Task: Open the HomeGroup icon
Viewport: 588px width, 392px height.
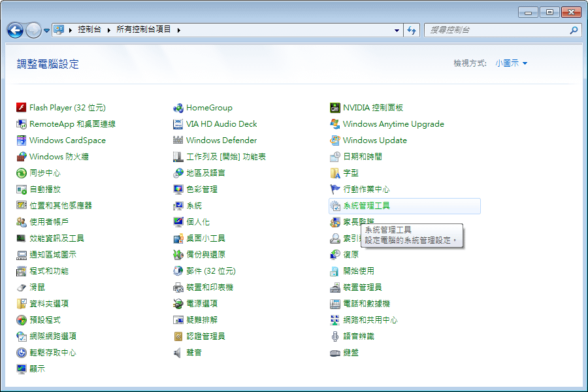Action: [x=178, y=108]
